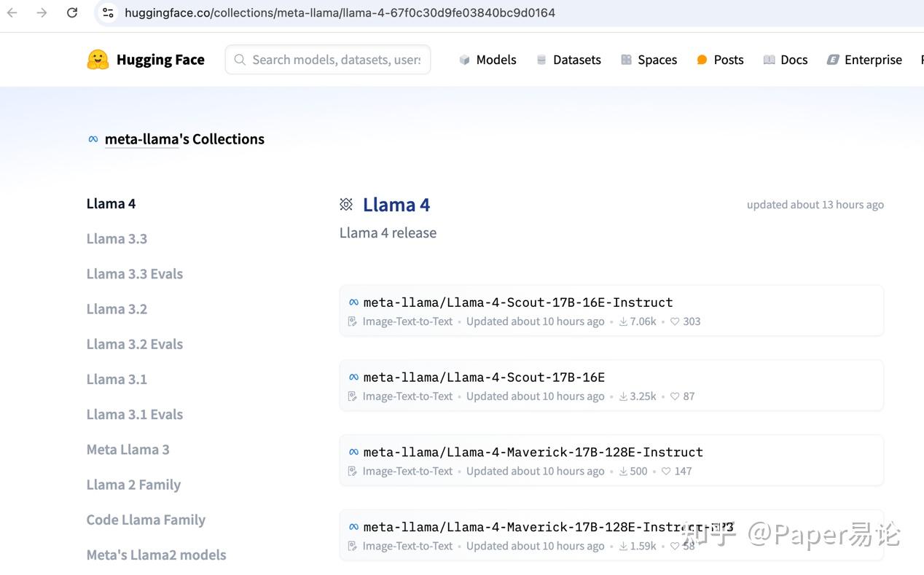The height and width of the screenshot is (575, 924).
Task: Open the Llama 3.2 Evals collection
Action: [x=135, y=344]
